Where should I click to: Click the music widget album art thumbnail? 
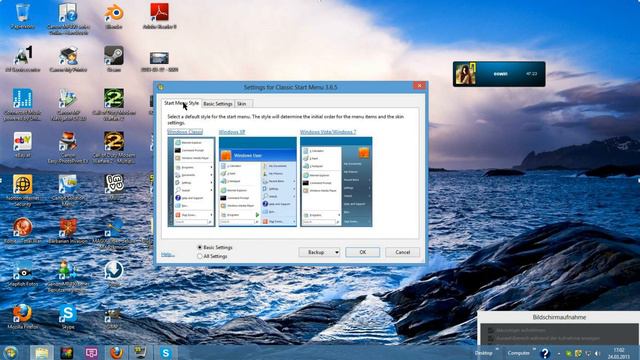pos(466,74)
